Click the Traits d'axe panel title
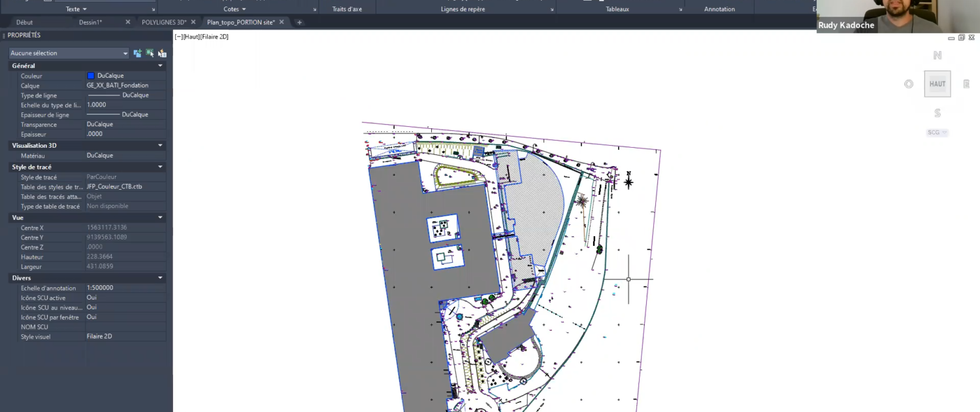The width and height of the screenshot is (980, 412). (347, 9)
